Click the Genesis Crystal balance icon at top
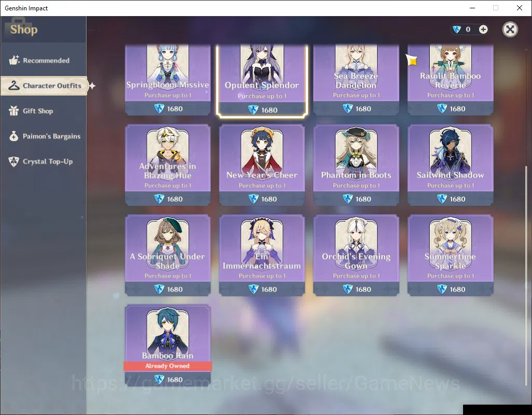The height and width of the screenshot is (415, 532). [457, 30]
